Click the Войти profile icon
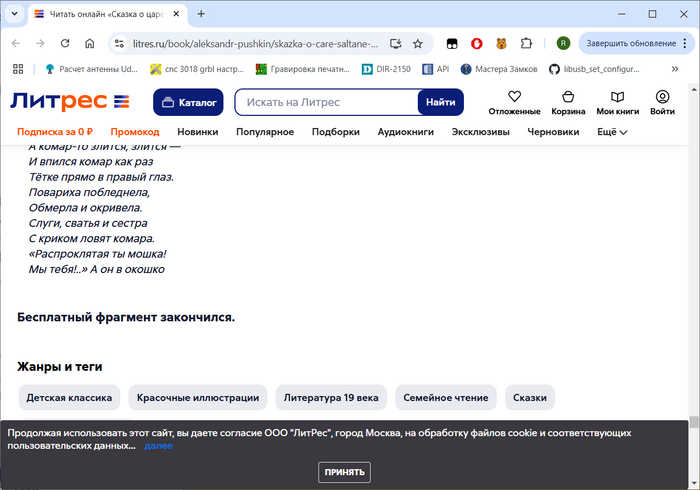The image size is (700, 490). click(x=662, y=96)
